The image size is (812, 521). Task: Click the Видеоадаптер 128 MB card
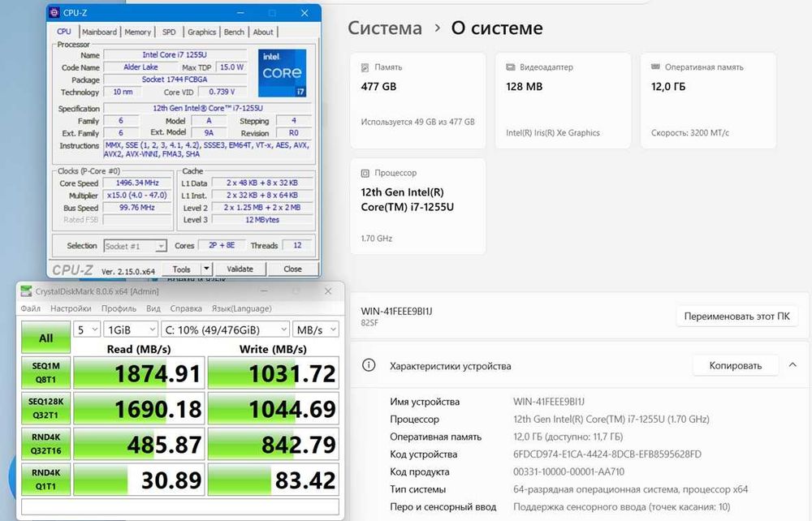pos(563,101)
